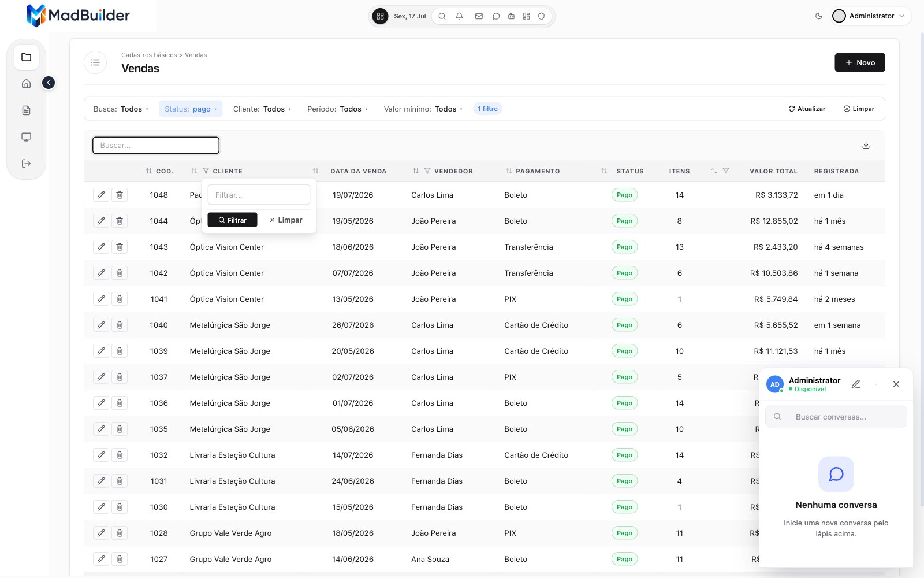Open the VALOR TOTAL column filter funnel
Viewport: 924px width, 578px height.
point(726,171)
